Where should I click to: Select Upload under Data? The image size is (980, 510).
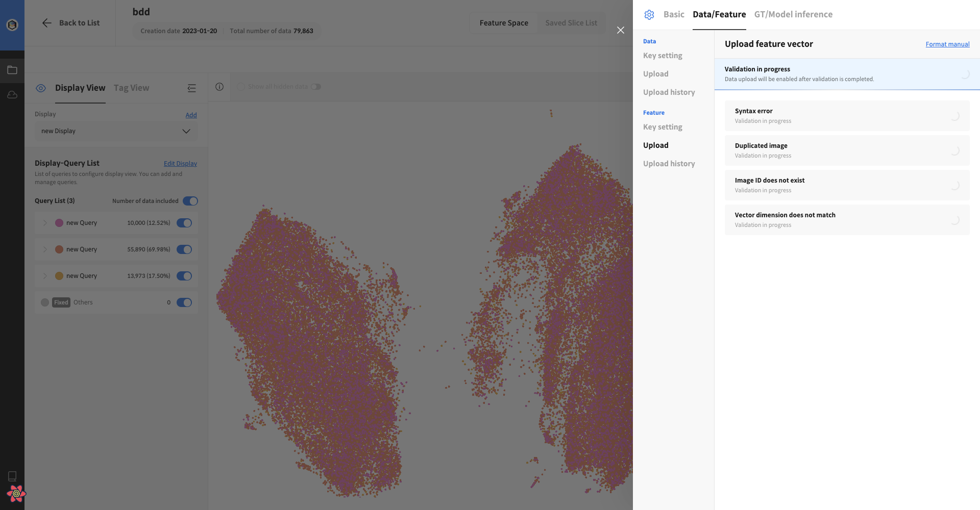(x=656, y=74)
